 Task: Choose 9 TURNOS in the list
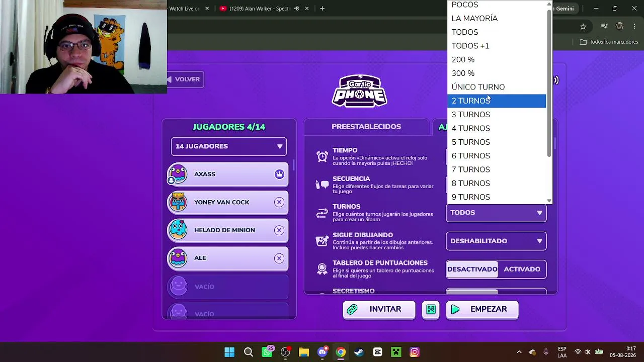pos(497,197)
